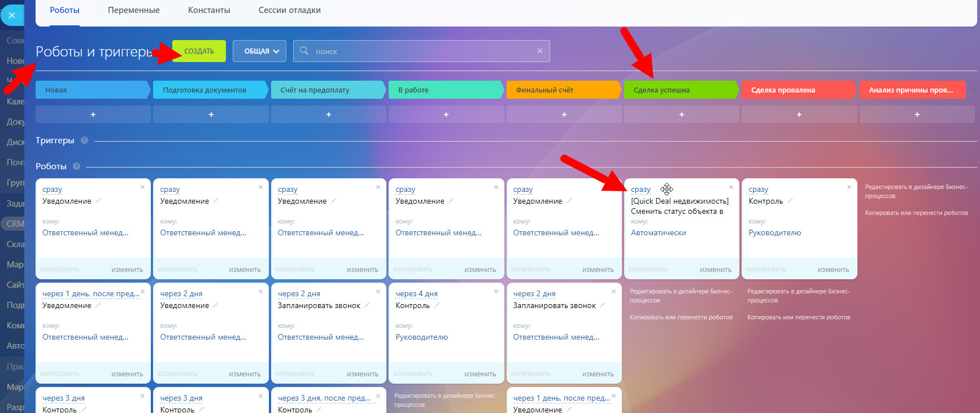The width and height of the screenshot is (980, 413).
Task: Close the panel with the blue X button
Action: point(11,15)
